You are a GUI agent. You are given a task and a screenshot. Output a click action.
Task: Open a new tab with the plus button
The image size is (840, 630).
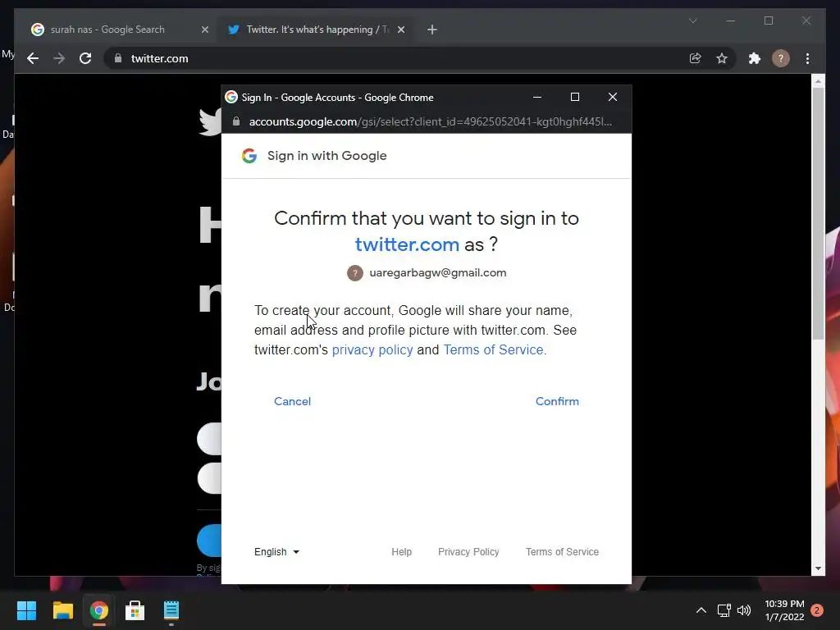tap(432, 30)
